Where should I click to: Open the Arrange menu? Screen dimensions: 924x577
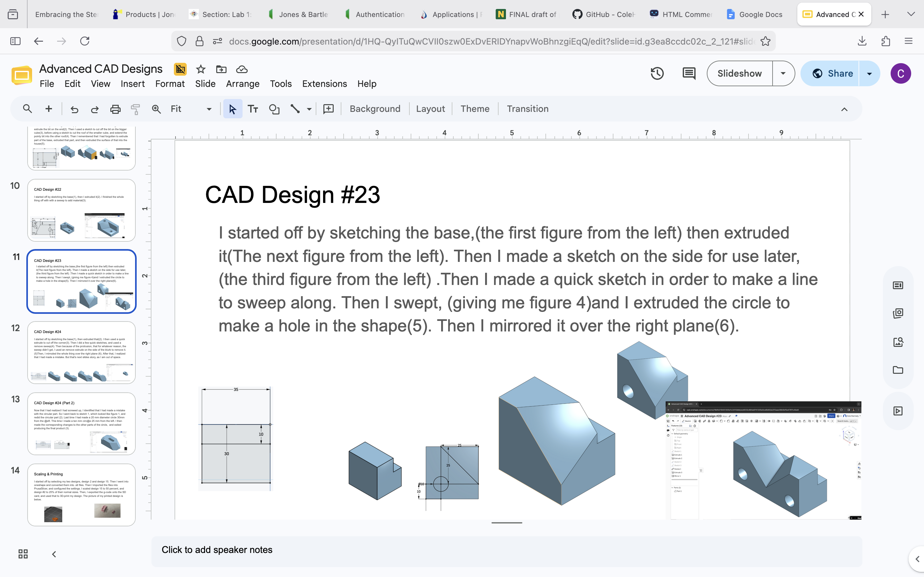243,84
